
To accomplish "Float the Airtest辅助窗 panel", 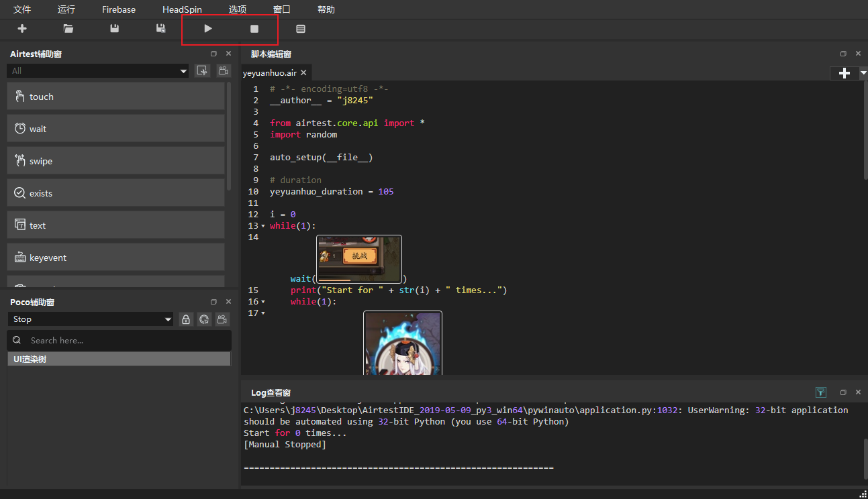I will click(x=213, y=54).
